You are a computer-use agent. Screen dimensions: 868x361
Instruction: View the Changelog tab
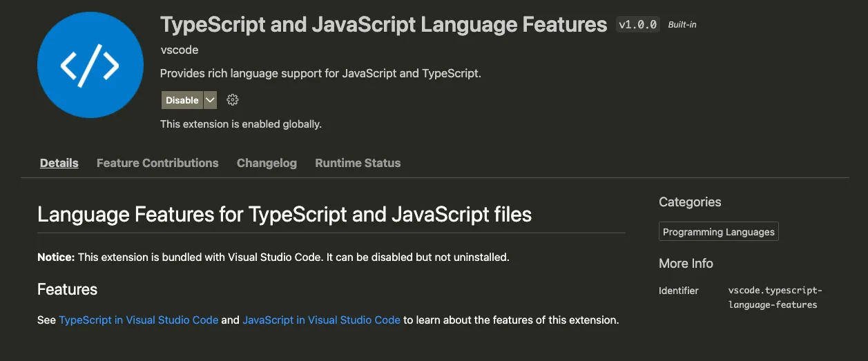coord(267,163)
